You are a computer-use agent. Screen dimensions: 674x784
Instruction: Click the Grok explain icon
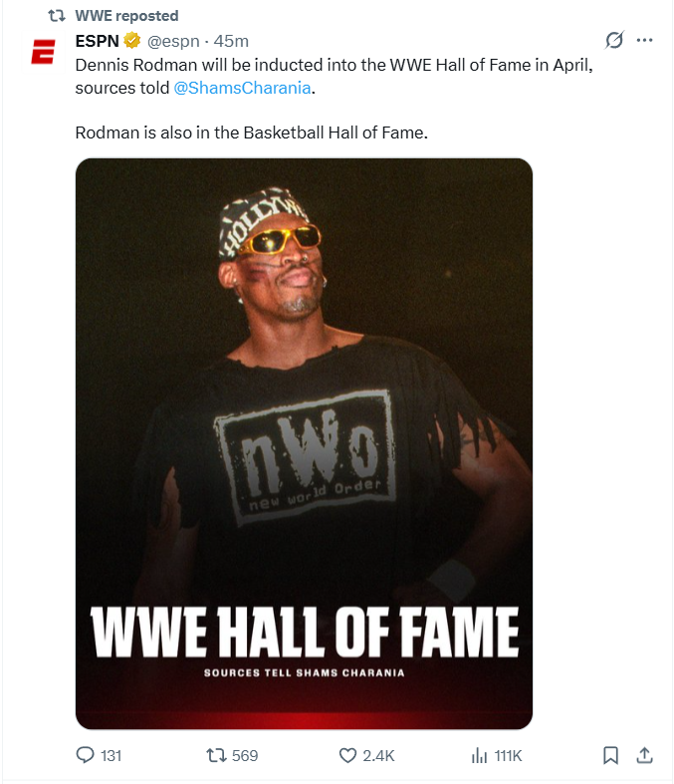pyautogui.click(x=614, y=40)
